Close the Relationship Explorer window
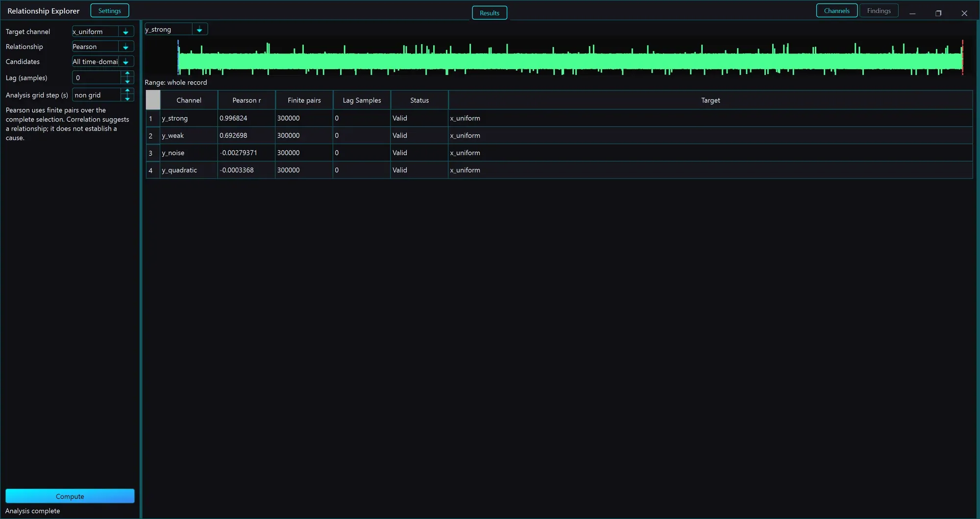The height and width of the screenshot is (519, 980). pyautogui.click(x=964, y=13)
